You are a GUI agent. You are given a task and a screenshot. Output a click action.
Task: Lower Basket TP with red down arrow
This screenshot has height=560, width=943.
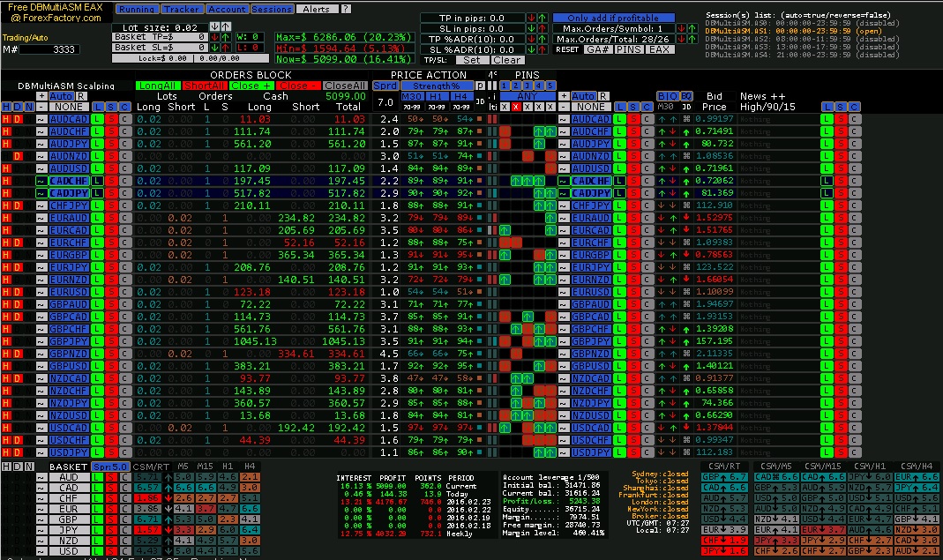click(x=214, y=37)
